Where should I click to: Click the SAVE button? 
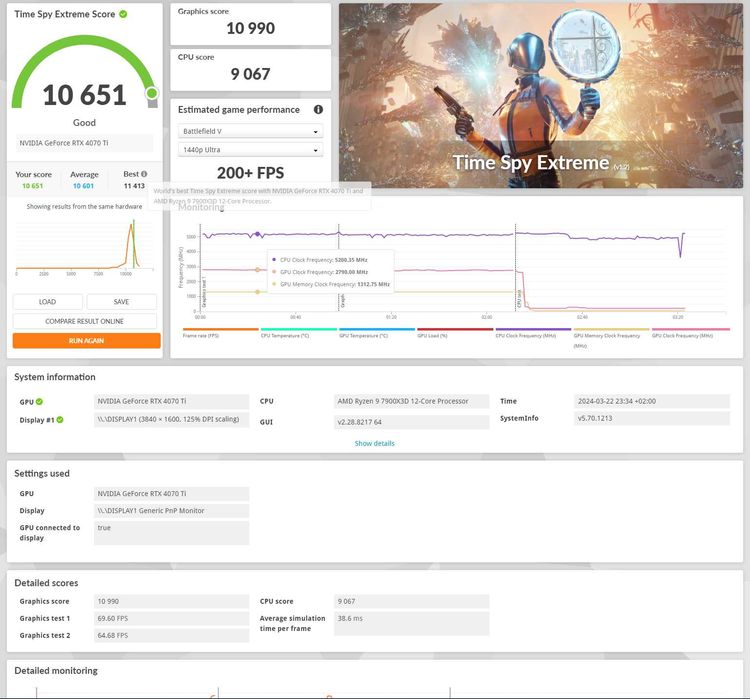[121, 302]
